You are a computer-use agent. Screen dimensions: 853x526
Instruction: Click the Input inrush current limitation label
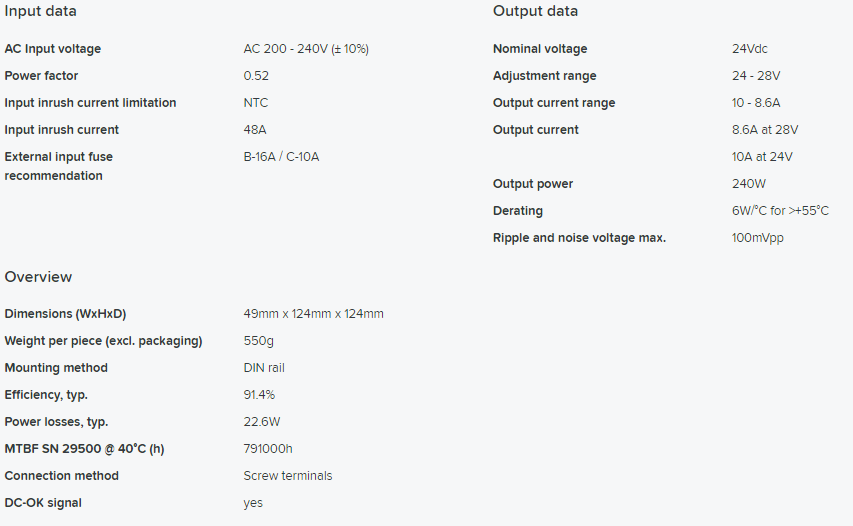click(x=90, y=103)
